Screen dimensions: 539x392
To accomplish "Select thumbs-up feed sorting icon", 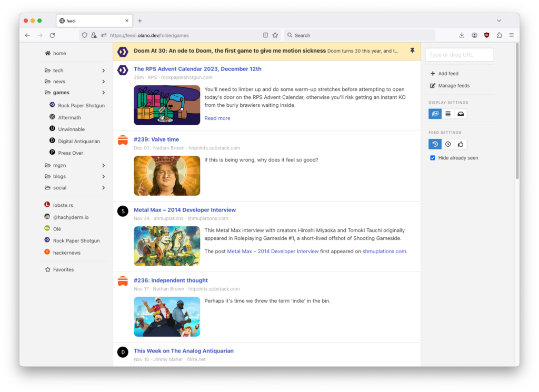I will point(461,144).
